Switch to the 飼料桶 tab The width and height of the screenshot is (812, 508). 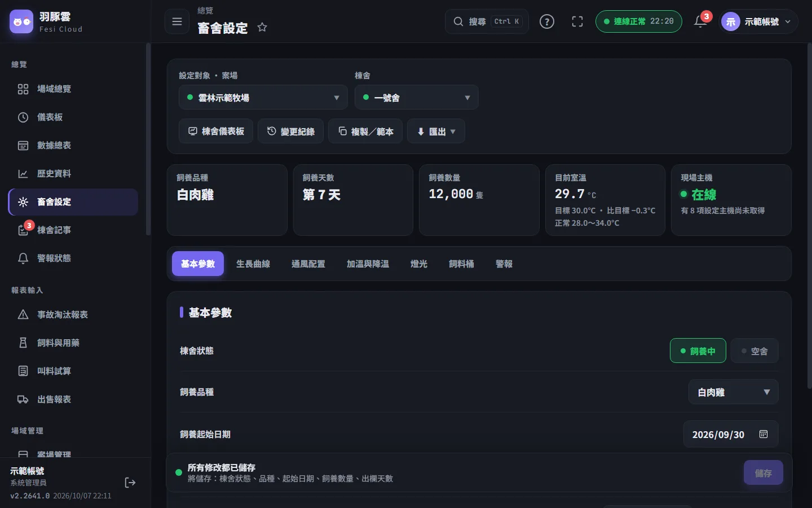461,264
